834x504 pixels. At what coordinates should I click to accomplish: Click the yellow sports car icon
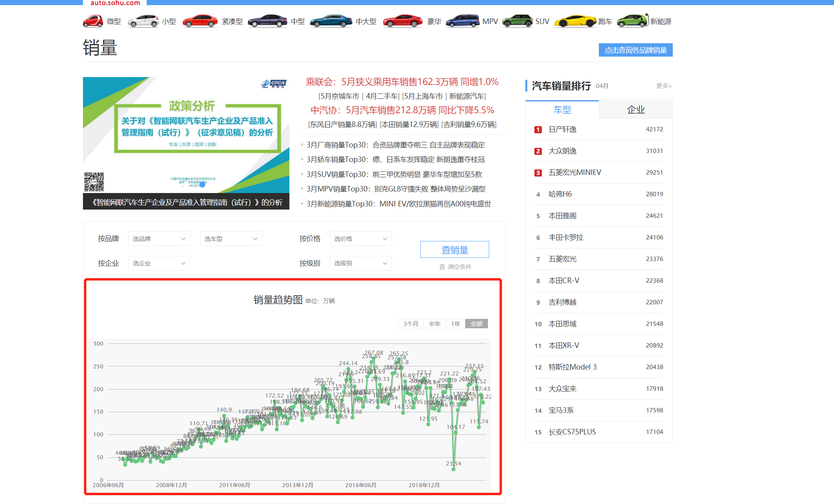tap(575, 21)
